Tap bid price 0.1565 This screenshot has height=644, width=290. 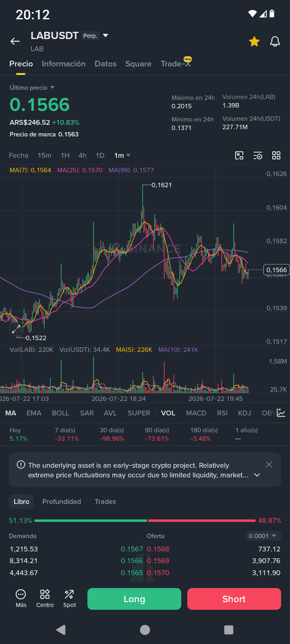click(132, 573)
